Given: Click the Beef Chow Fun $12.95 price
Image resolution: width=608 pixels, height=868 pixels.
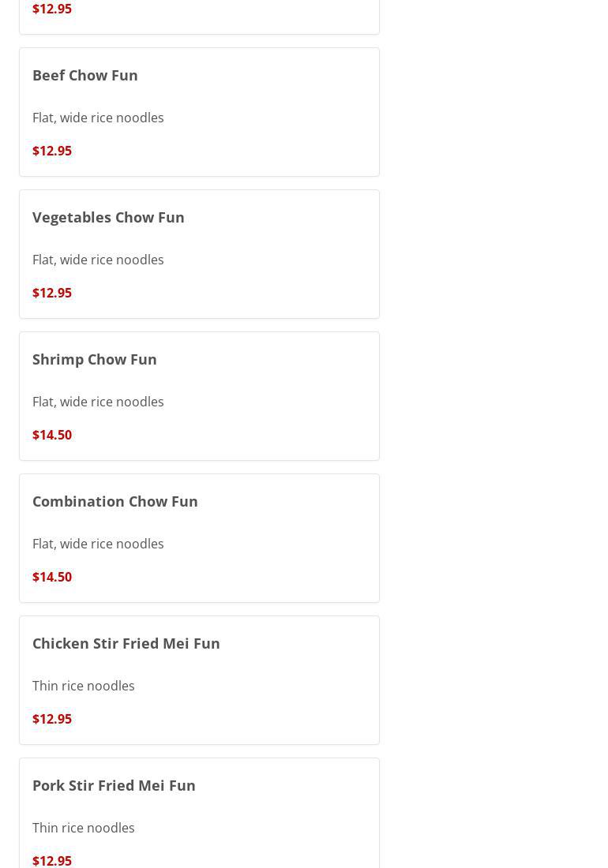Looking at the screenshot, I should point(52,151).
